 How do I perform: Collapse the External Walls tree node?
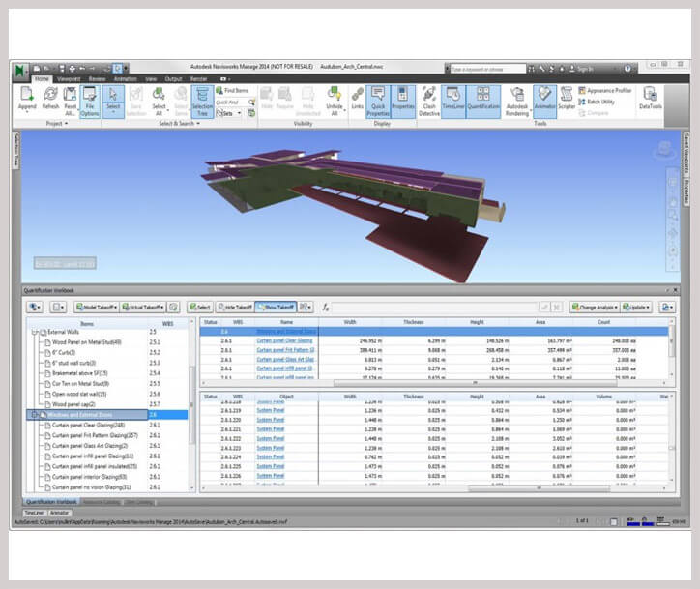[x=35, y=333]
